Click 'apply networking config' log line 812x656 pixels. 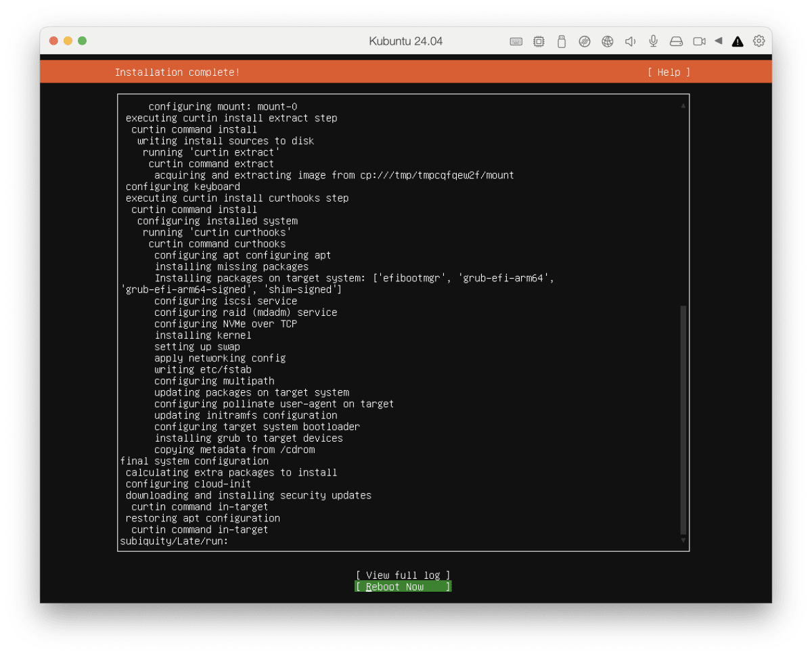pyautogui.click(x=220, y=358)
